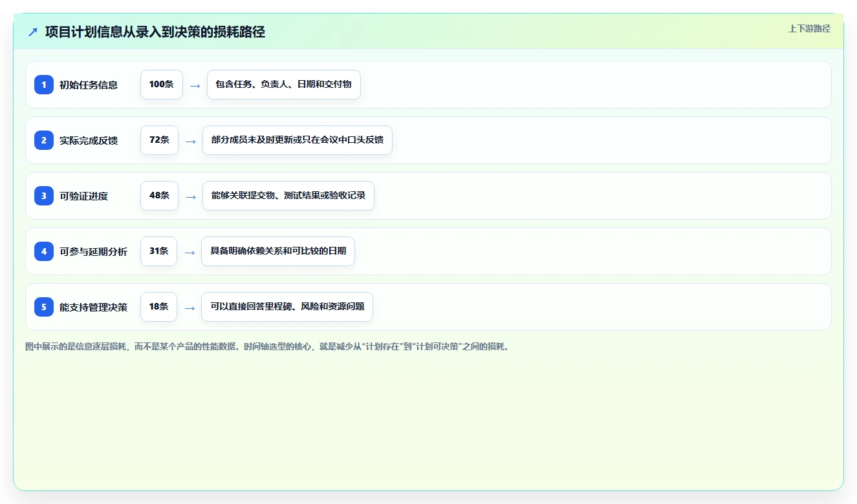Select the step 5 number badge
This screenshot has width=857, height=504.
coord(44,307)
